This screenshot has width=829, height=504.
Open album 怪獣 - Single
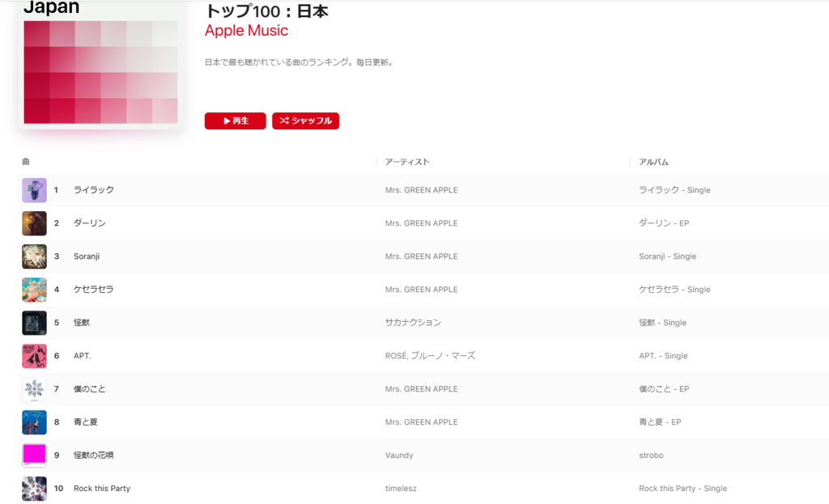tap(662, 323)
